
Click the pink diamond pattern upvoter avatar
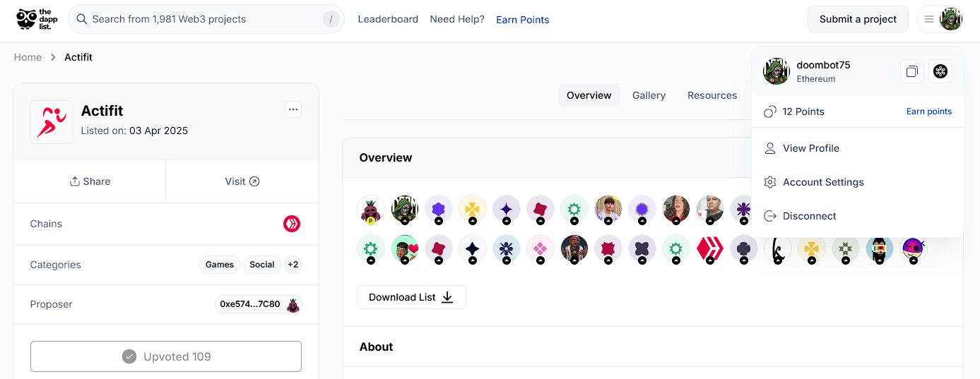point(540,249)
